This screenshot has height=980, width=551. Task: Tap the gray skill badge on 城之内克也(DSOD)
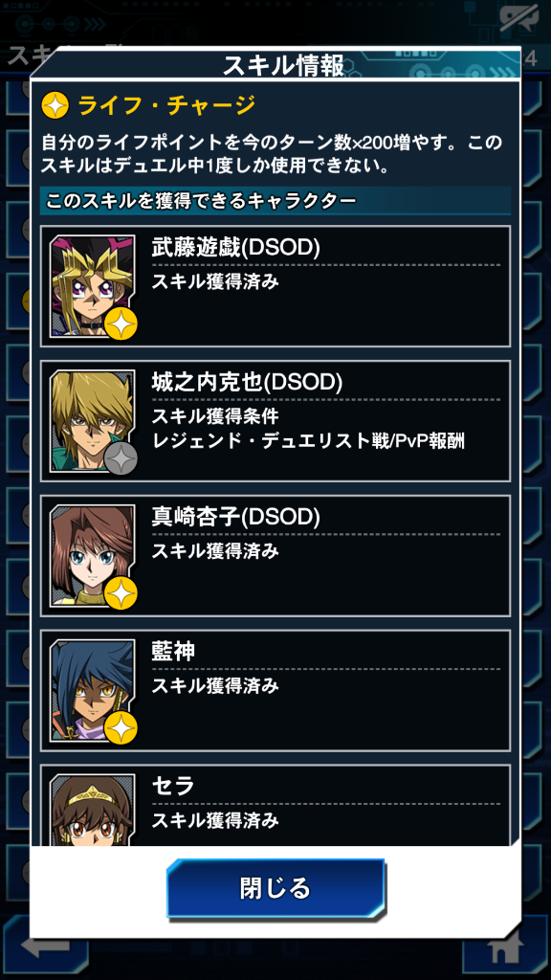tap(121, 458)
